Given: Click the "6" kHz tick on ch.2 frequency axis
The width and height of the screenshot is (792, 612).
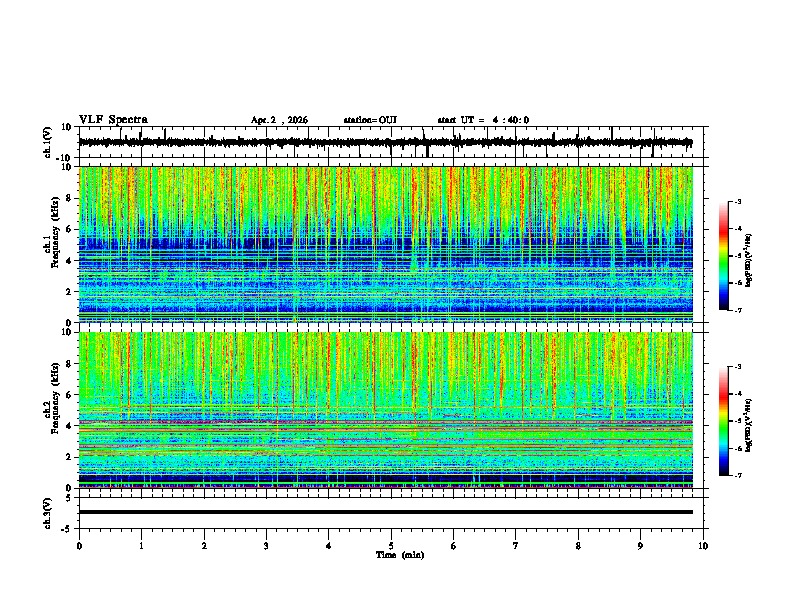Looking at the screenshot, I should [70, 395].
